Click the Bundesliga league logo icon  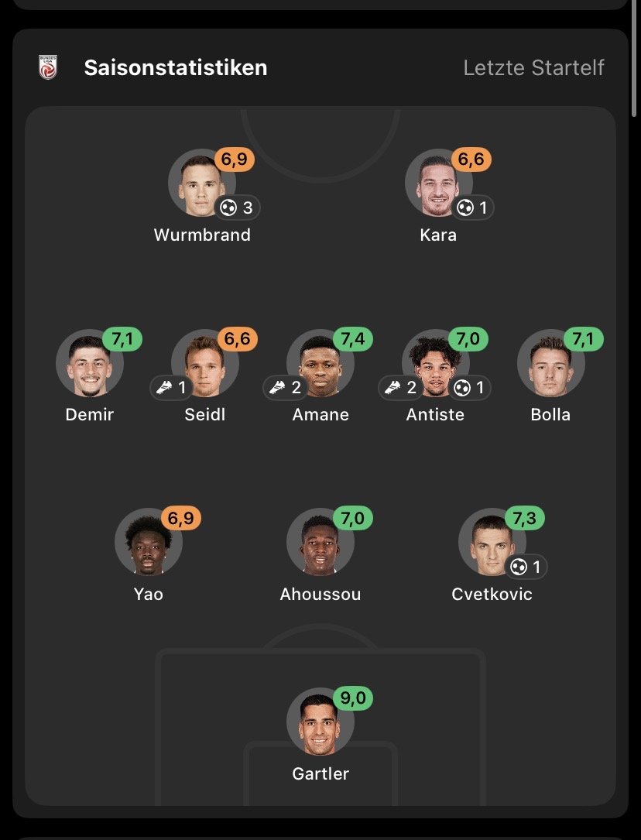tap(48, 67)
